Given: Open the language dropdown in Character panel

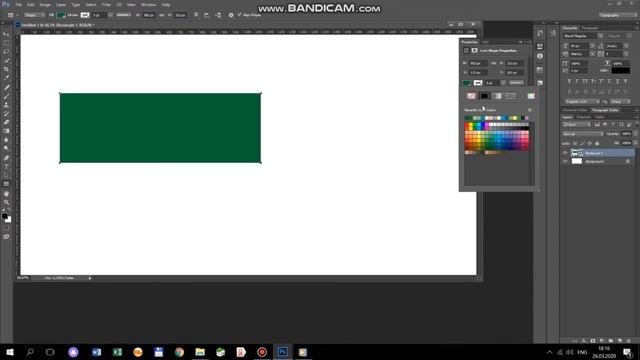Looking at the screenshot, I should click(x=581, y=102).
